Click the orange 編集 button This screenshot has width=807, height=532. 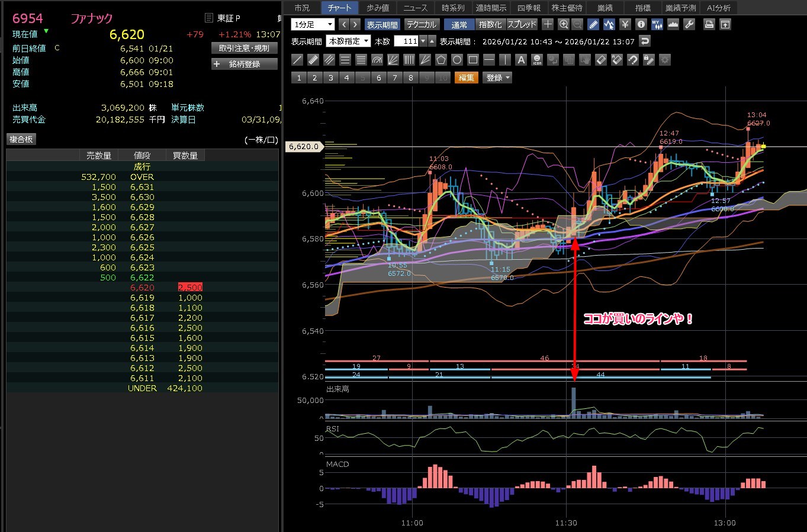(x=467, y=78)
